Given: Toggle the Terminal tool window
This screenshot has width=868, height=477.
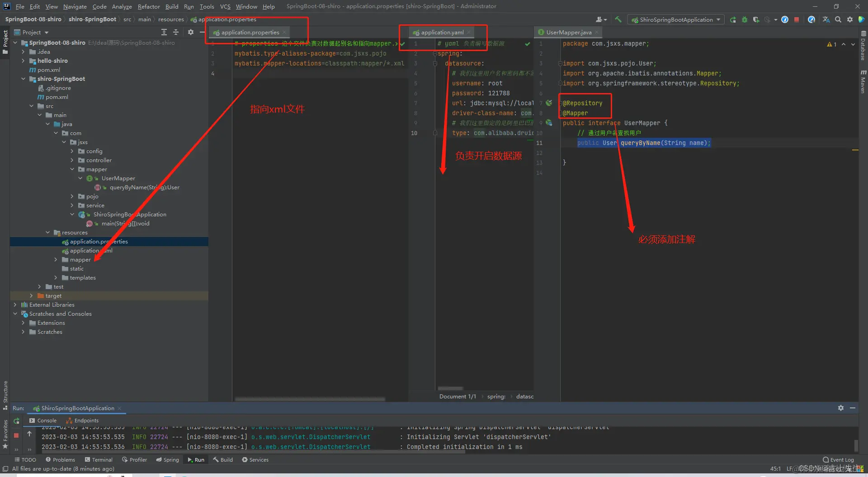Looking at the screenshot, I should 99,460.
